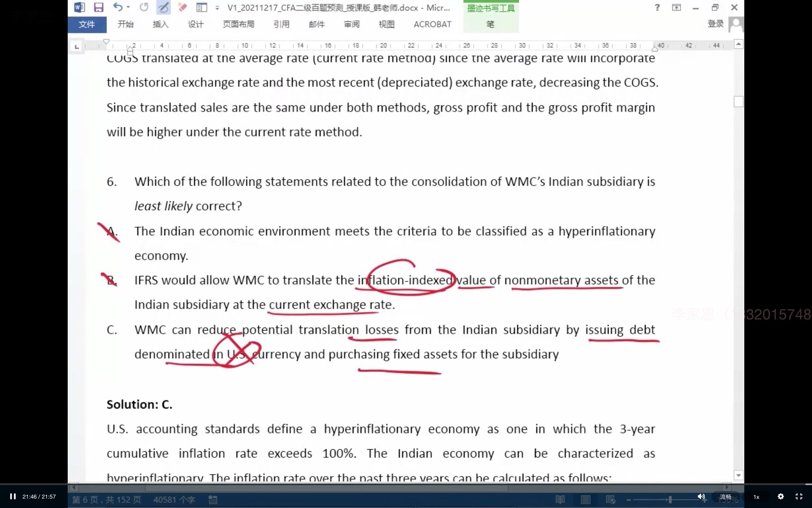This screenshot has width=812, height=508.
Task: Switch to Print Layout view icon
Action: click(x=585, y=499)
